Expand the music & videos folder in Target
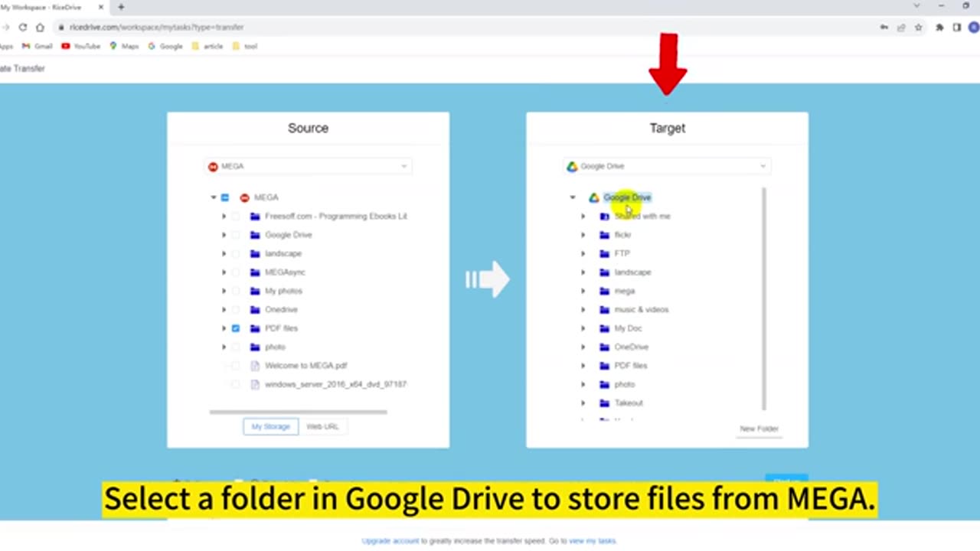 coord(583,310)
